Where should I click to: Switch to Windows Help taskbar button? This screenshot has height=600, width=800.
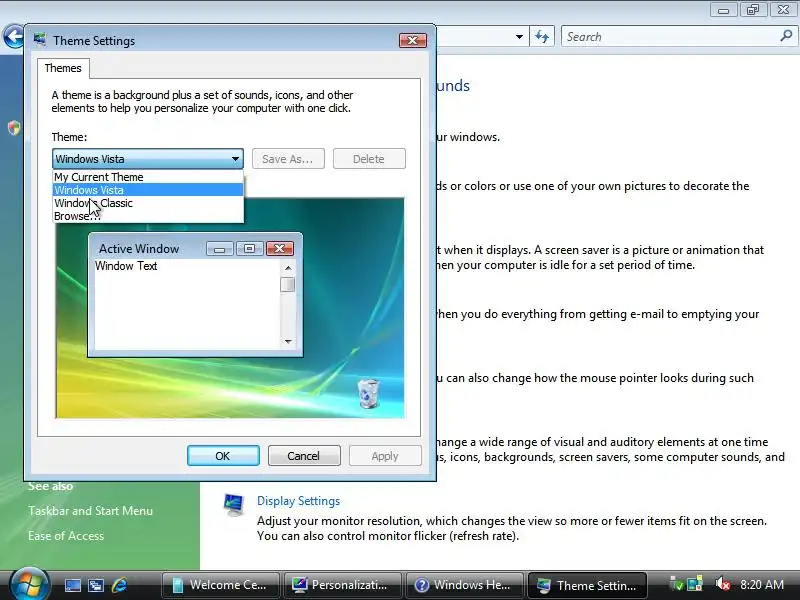coord(464,585)
